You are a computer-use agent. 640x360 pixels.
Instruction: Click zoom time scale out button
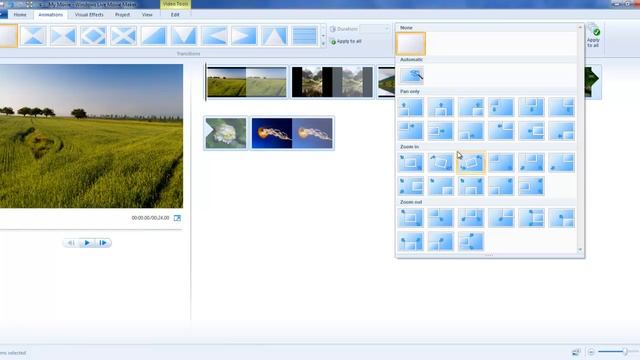591,351
